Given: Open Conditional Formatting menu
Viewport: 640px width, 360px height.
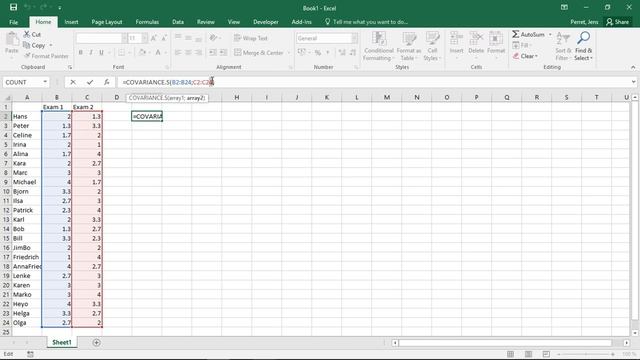Looking at the screenshot, I should (378, 46).
